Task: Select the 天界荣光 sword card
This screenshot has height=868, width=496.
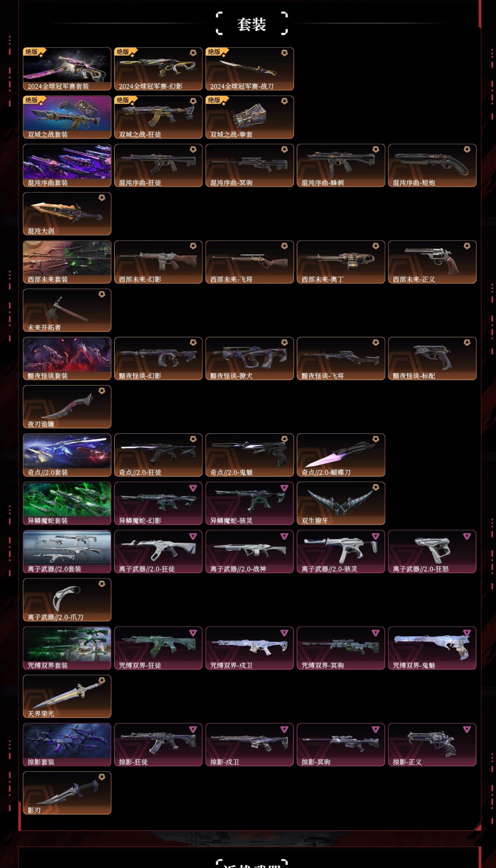Action: click(67, 696)
